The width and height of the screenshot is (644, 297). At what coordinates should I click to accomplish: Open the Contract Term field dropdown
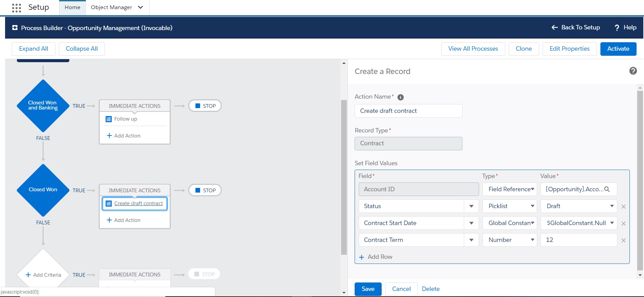point(471,240)
